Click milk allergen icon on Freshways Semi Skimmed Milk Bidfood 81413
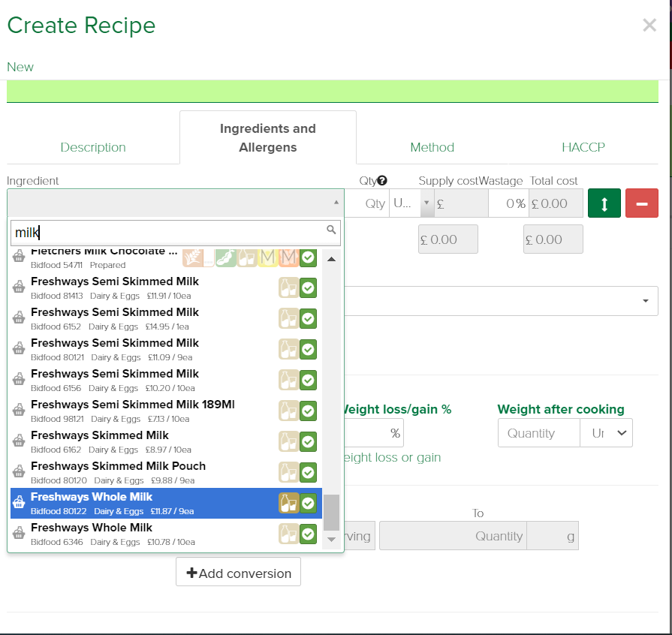The image size is (672, 635). 288,287
